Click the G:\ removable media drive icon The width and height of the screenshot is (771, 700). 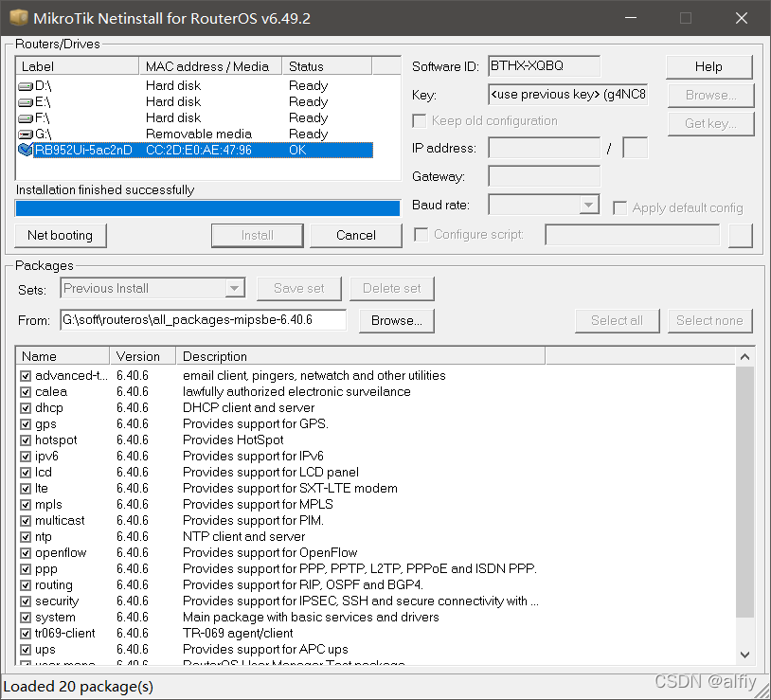25,135
